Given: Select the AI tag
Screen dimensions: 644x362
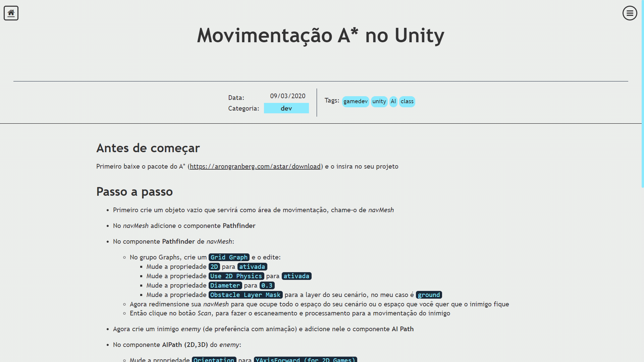Looking at the screenshot, I should tap(393, 101).
